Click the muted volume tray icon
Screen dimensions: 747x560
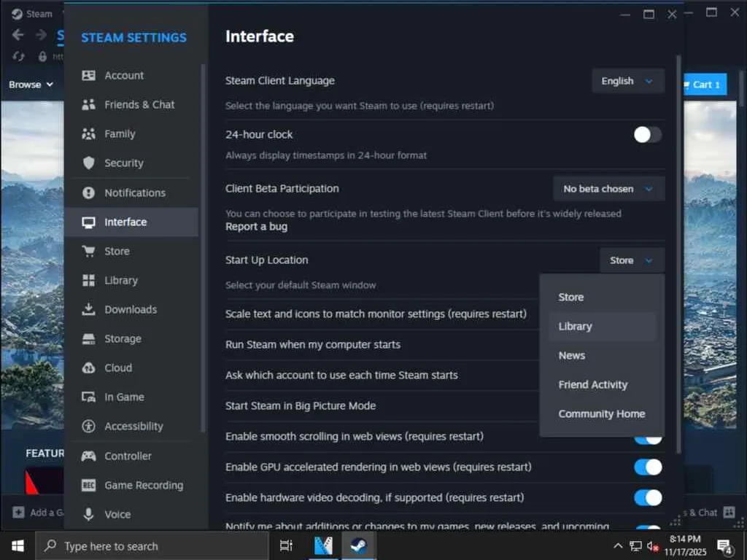click(652, 546)
